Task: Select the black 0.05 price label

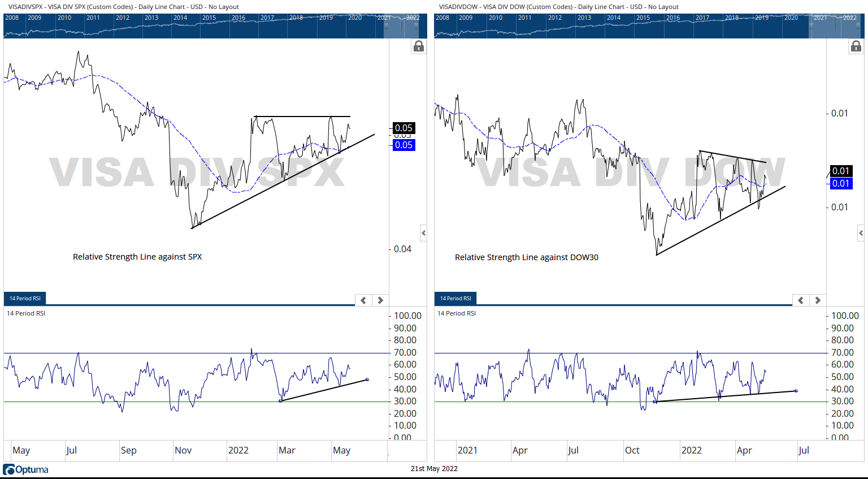Action: pos(403,128)
